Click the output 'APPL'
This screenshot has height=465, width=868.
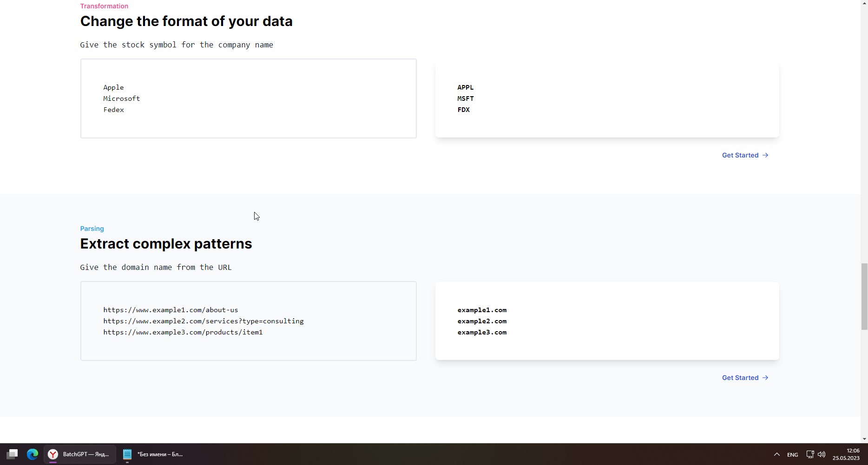pos(466,87)
